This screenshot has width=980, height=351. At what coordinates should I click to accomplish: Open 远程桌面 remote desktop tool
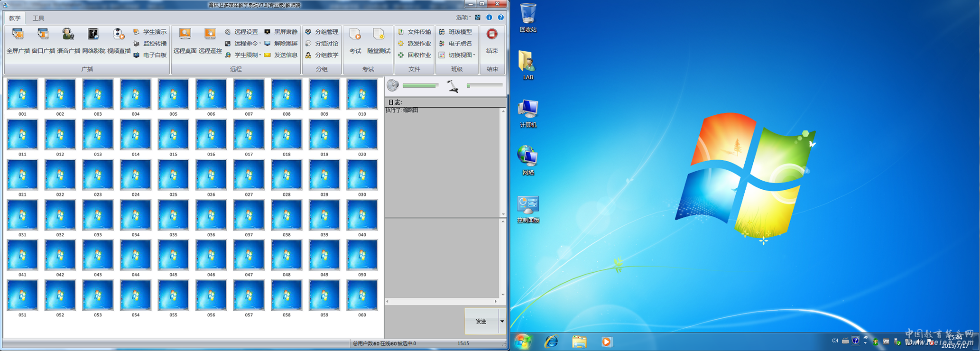[x=185, y=40]
